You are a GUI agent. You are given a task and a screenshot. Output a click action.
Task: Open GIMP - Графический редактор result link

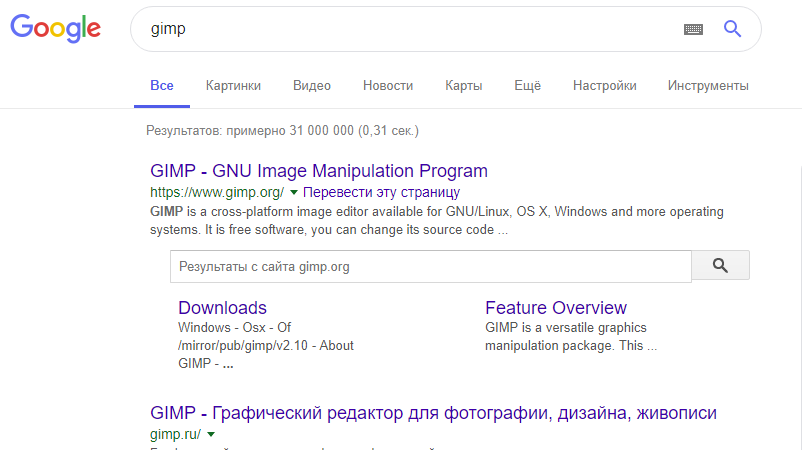click(x=433, y=413)
